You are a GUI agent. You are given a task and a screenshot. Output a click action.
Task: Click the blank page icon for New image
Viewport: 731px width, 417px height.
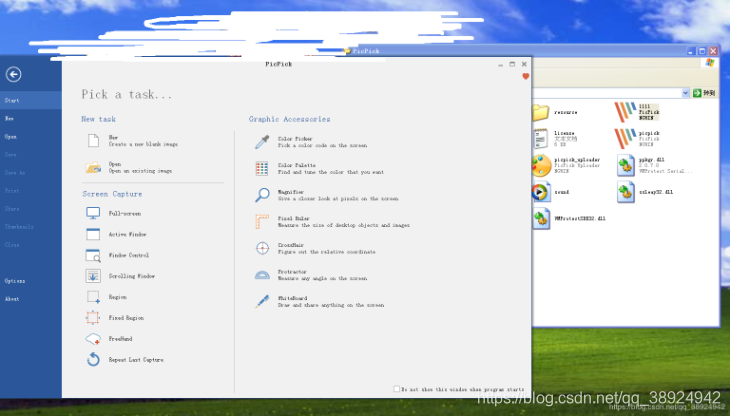pyautogui.click(x=93, y=140)
